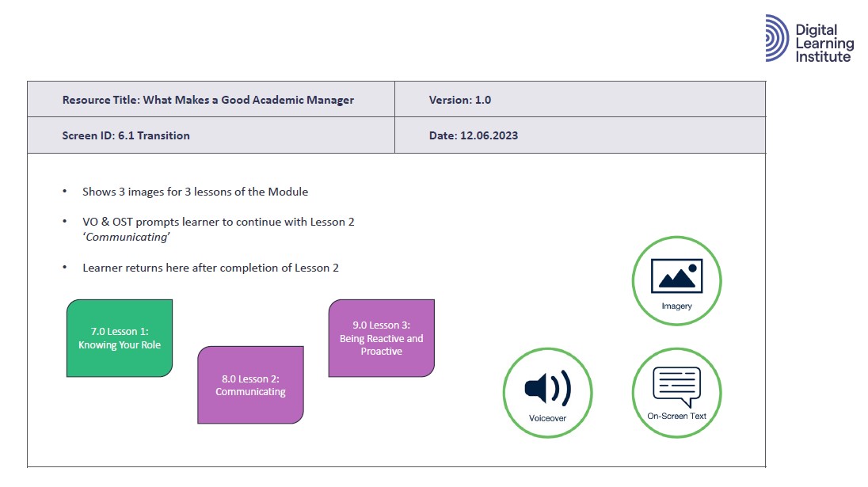Click the On-Screen Text speech bubble icon

pyautogui.click(x=676, y=385)
